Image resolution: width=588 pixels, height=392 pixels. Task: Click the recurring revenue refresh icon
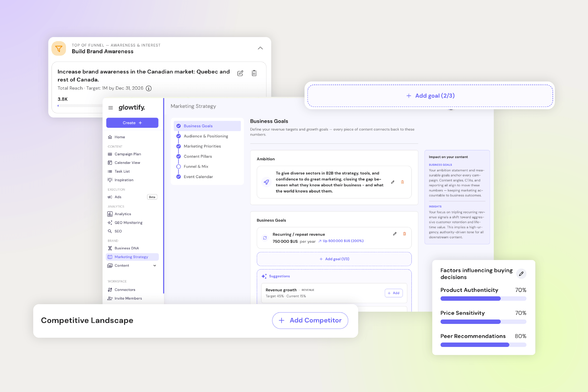coord(265,238)
